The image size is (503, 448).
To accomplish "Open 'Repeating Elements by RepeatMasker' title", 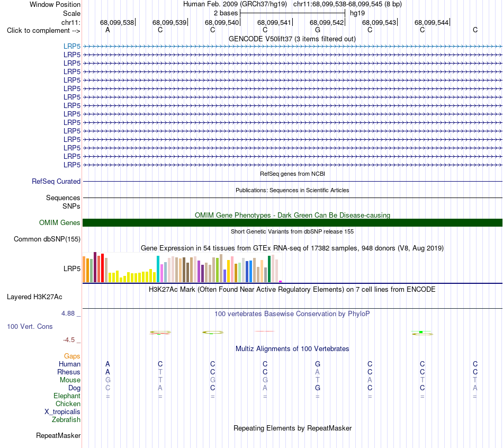I will (x=292, y=428).
